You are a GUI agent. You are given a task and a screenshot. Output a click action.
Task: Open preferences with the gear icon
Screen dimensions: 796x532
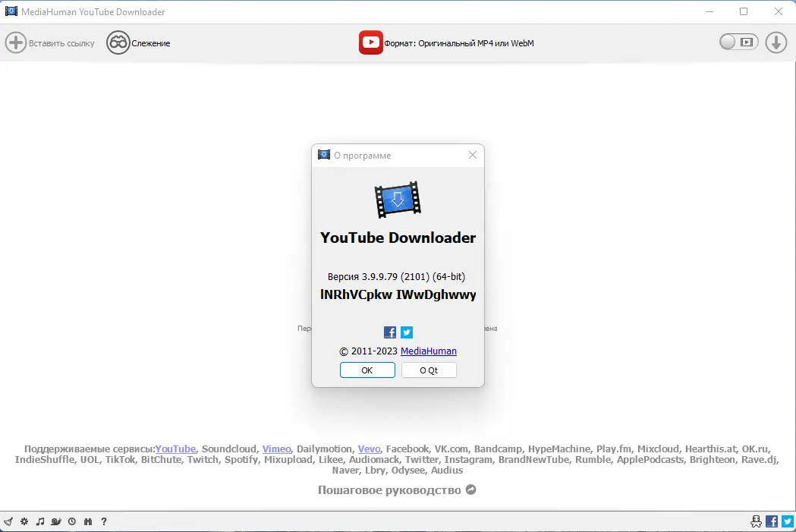pos(24,521)
